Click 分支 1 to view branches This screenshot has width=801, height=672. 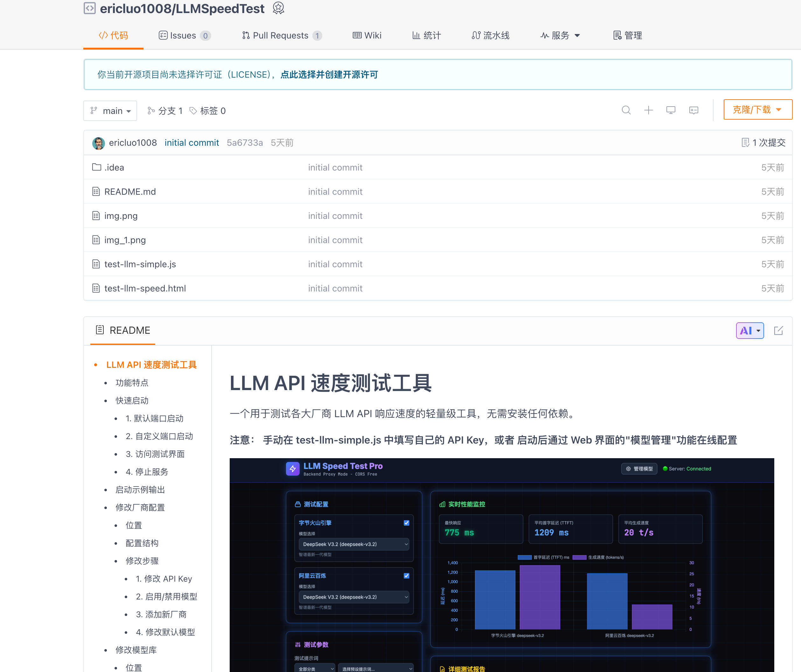pos(165,111)
